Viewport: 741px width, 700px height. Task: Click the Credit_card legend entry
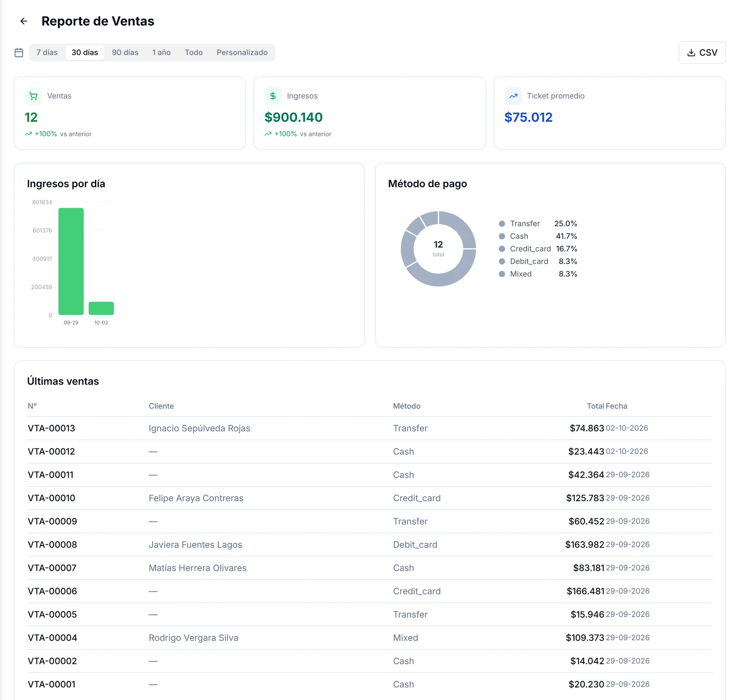538,249
